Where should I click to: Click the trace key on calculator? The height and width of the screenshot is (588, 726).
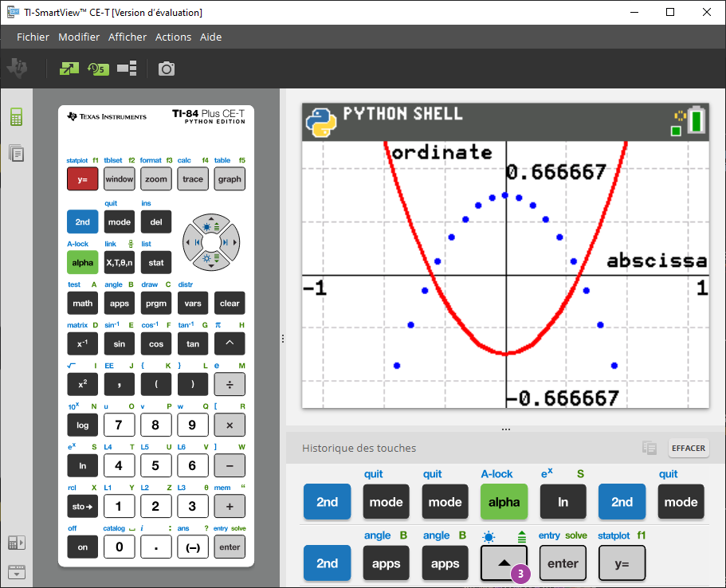pyautogui.click(x=193, y=179)
